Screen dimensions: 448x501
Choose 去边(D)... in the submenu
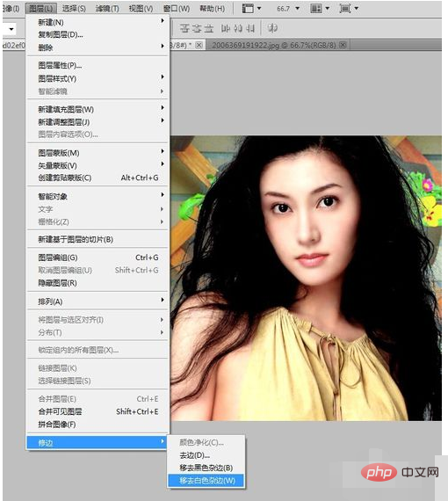206,455
